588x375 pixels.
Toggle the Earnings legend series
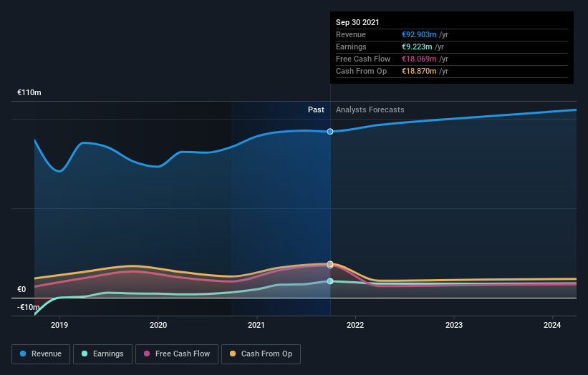pyautogui.click(x=102, y=354)
